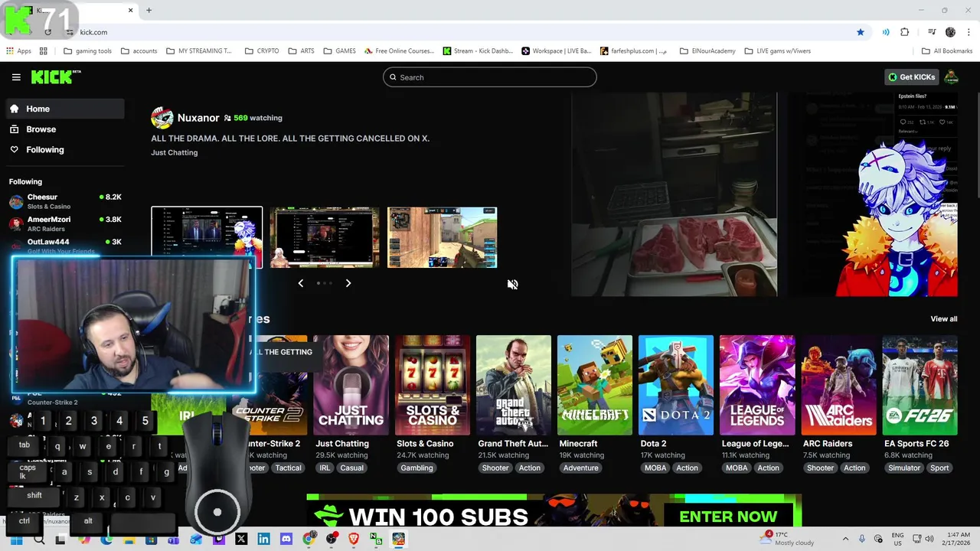Open Chrome media controls icon
Viewport: 980px width, 551px height.
coord(932,32)
